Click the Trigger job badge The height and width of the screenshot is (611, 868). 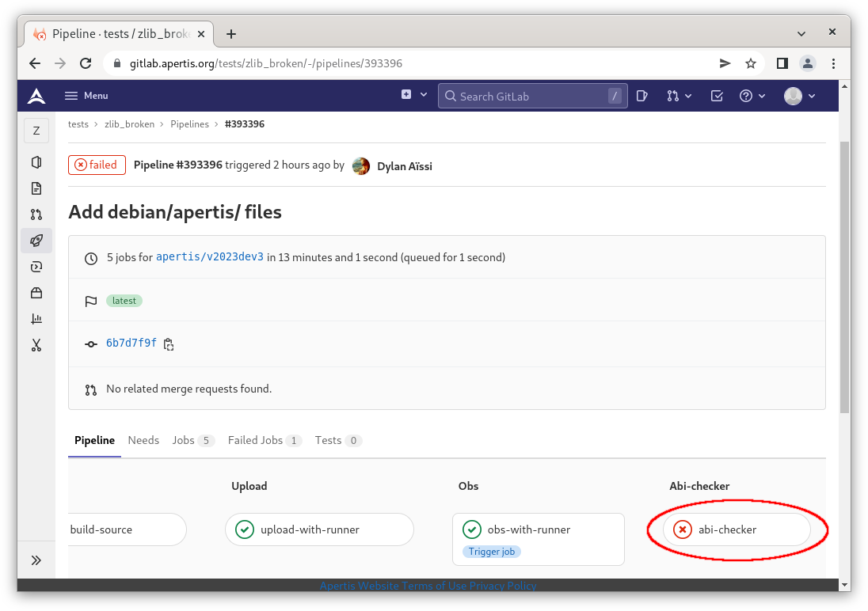pyautogui.click(x=492, y=552)
